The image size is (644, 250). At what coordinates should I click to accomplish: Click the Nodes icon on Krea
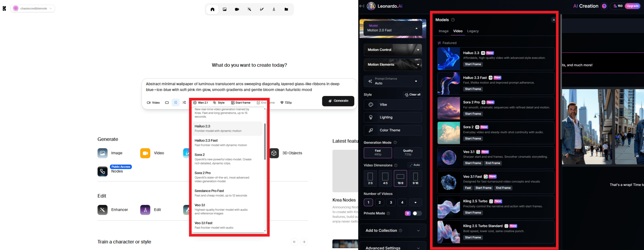click(103, 171)
